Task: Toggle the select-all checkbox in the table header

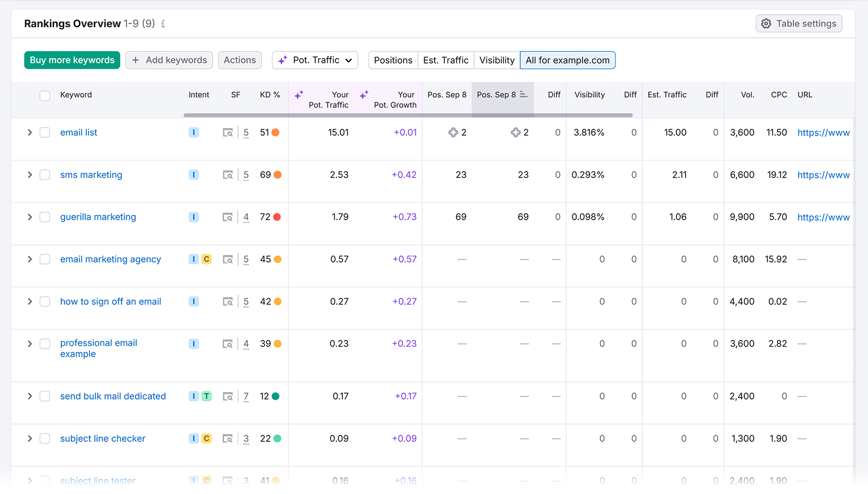Action: (45, 95)
